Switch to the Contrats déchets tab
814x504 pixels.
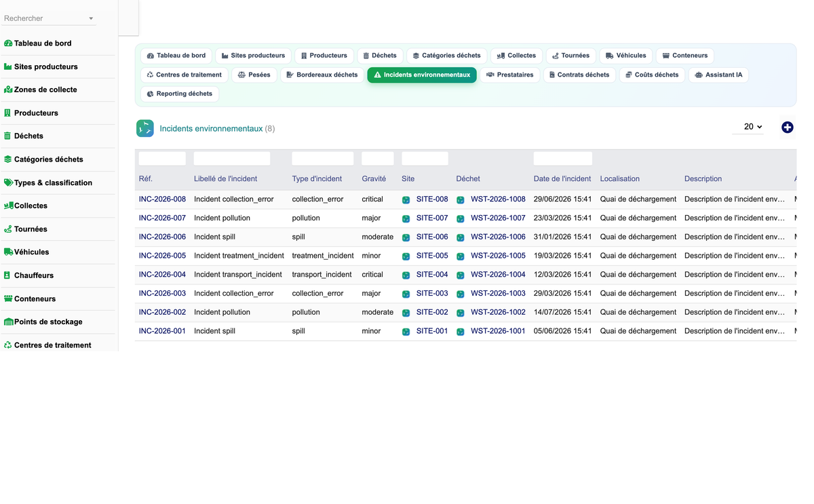coord(579,75)
